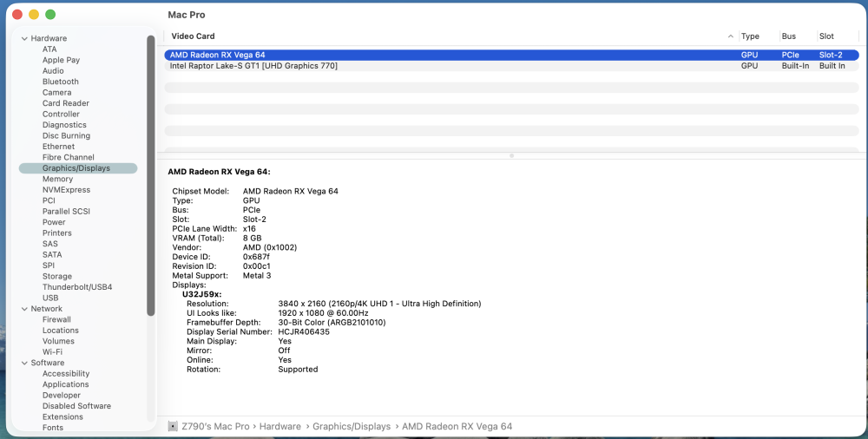Sort by Bus column header
The width and height of the screenshot is (868, 439).
click(789, 36)
